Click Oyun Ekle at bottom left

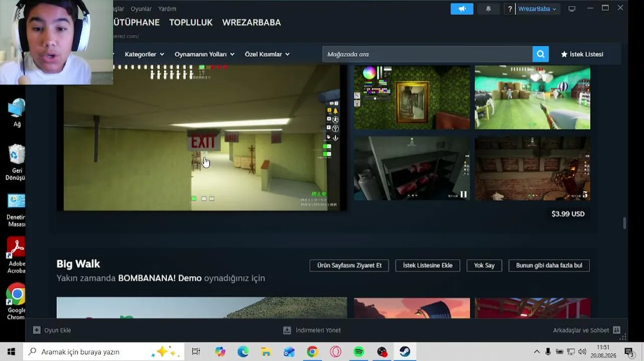[x=52, y=330]
